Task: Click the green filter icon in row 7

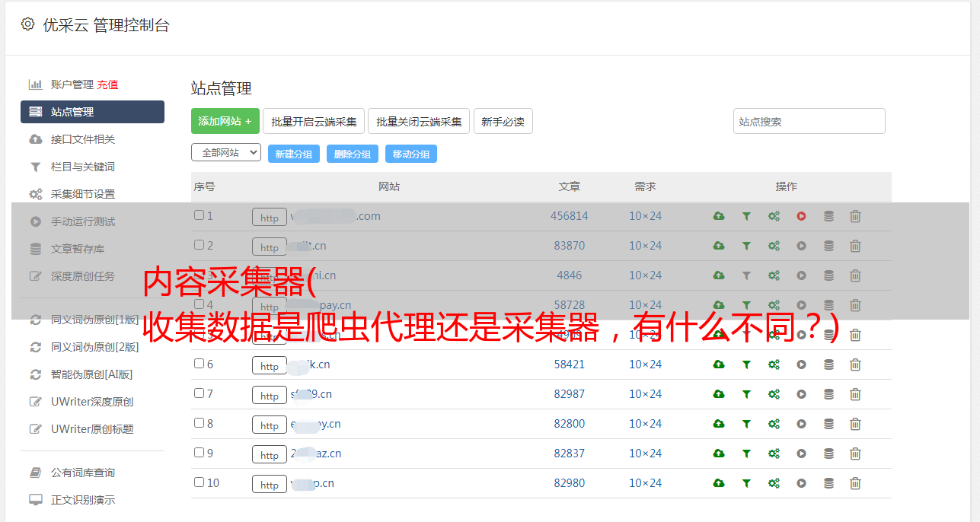Action: click(746, 394)
